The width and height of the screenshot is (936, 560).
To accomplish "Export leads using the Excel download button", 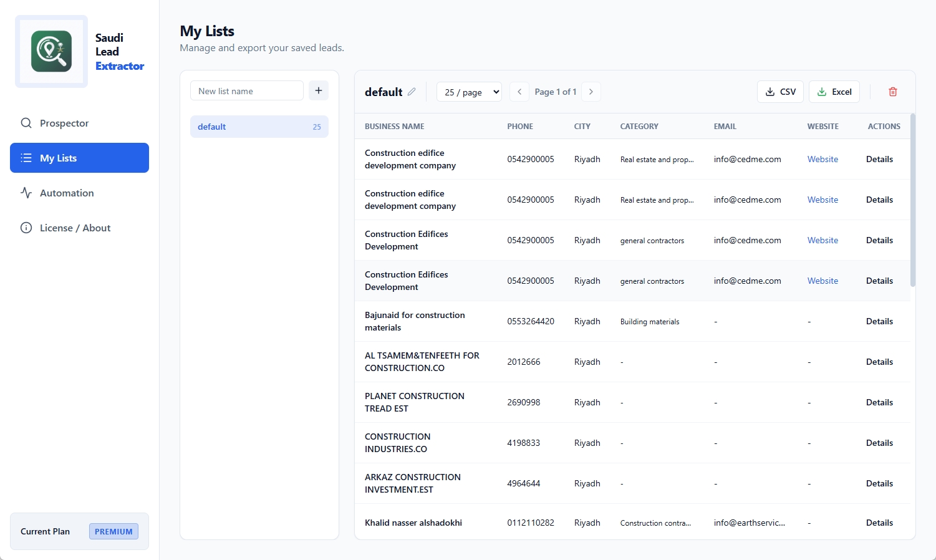I will point(834,92).
